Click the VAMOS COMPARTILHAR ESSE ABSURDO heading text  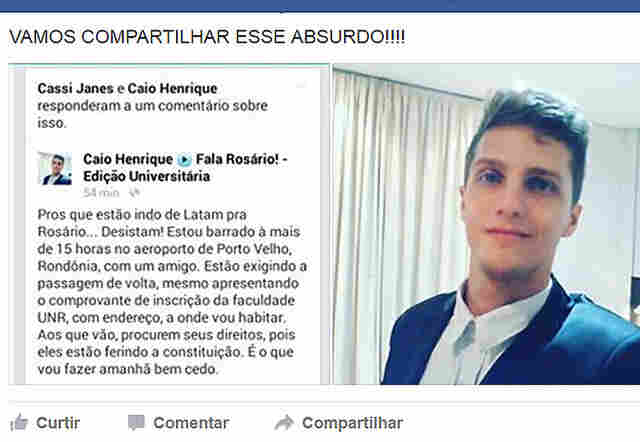point(207,37)
